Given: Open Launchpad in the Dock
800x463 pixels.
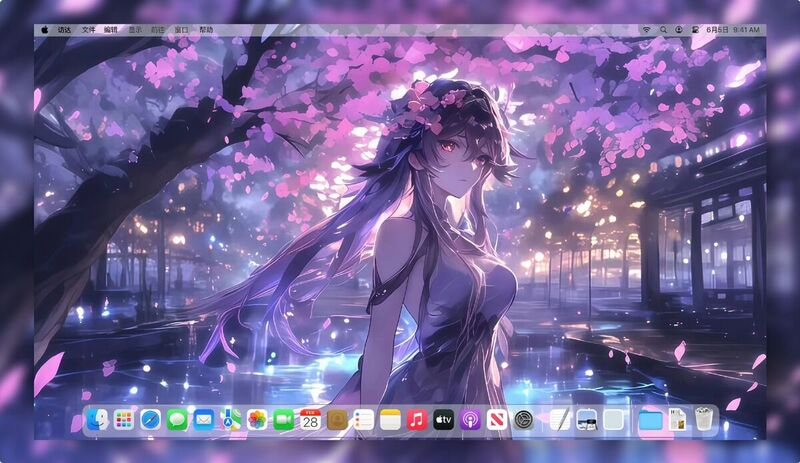Looking at the screenshot, I should [123, 420].
